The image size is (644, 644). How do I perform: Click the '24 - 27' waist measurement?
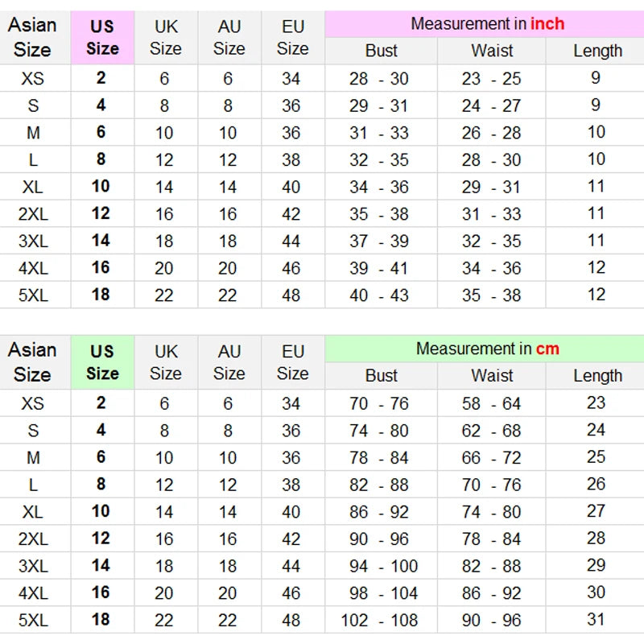491,106
